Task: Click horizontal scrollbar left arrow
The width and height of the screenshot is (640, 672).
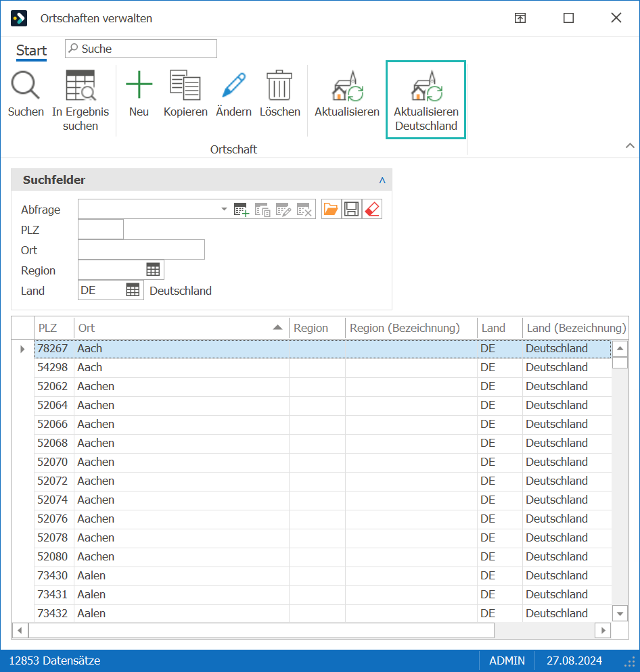Action: point(20,631)
